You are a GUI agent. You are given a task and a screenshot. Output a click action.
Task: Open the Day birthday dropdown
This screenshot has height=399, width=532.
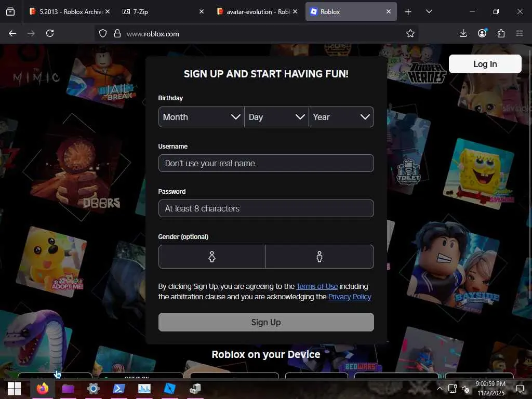click(x=276, y=117)
